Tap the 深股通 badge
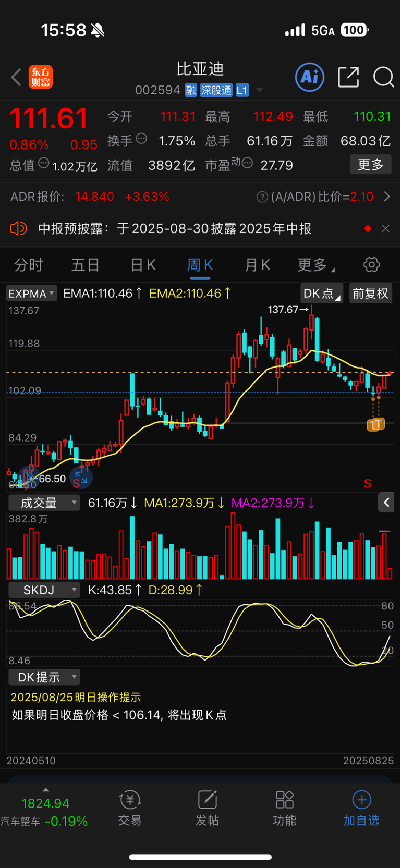This screenshot has width=401, height=868. (x=216, y=90)
